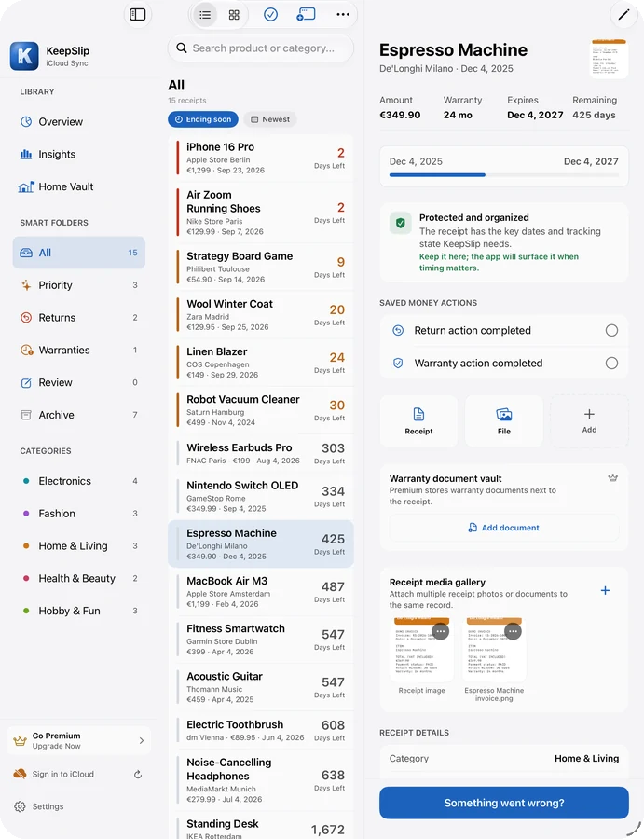Select the Returns smart folder

78,318
